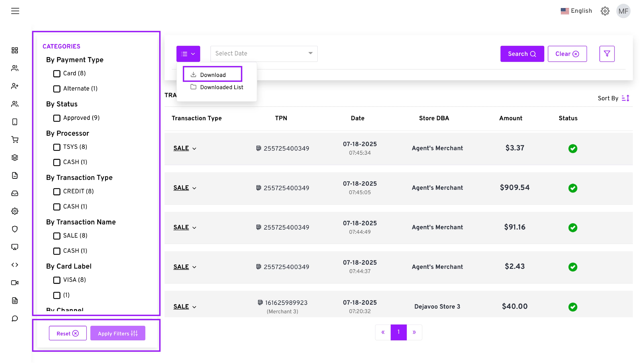Open the top-right settings gear icon

(x=605, y=11)
